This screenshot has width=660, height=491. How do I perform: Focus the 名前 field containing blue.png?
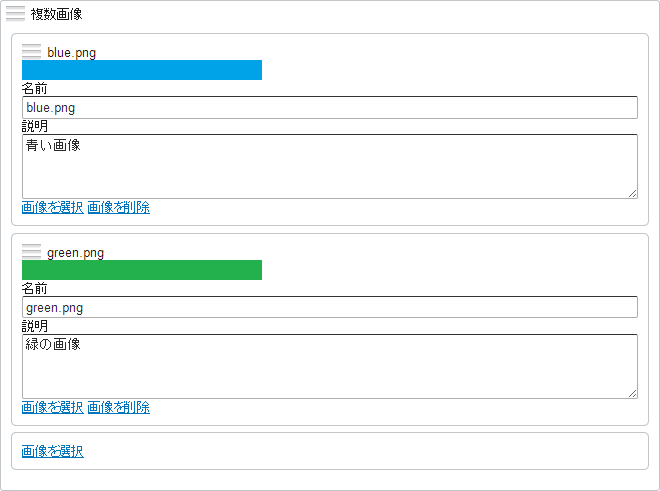(x=330, y=107)
